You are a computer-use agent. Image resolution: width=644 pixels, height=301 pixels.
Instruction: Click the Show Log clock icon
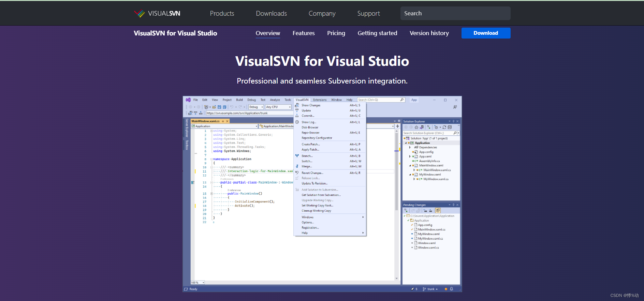(297, 122)
